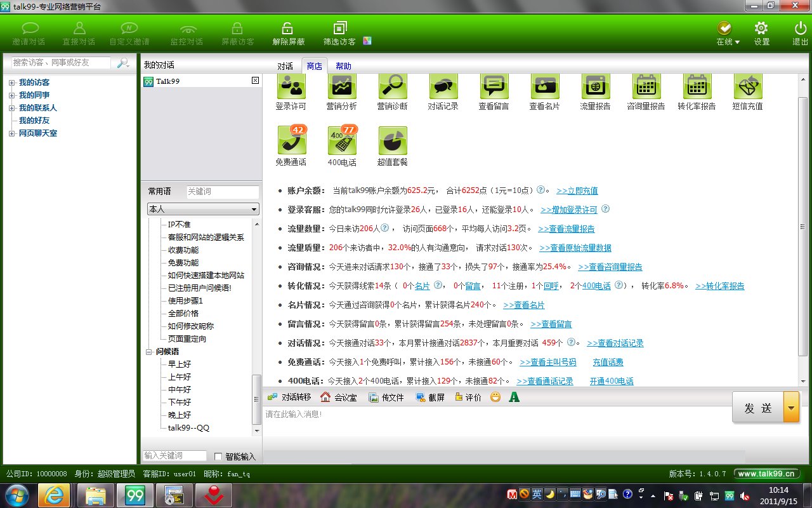Open the send button yellow dropdown arrow
812x508 pixels.
click(x=791, y=407)
